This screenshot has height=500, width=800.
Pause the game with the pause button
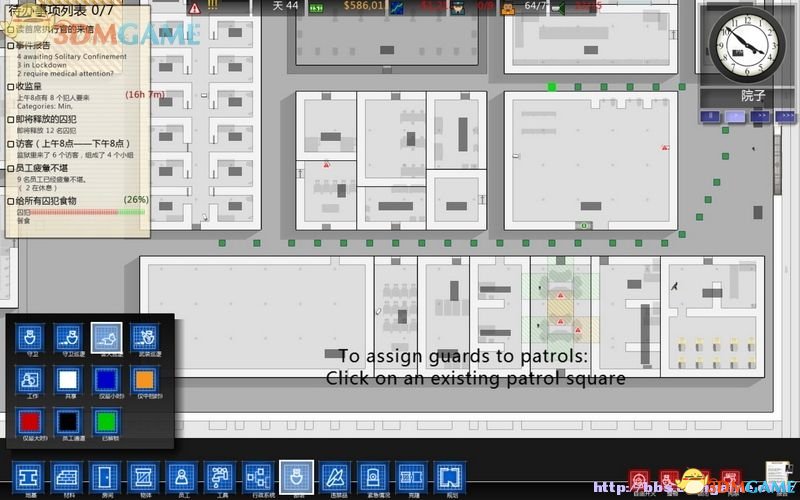click(709, 116)
